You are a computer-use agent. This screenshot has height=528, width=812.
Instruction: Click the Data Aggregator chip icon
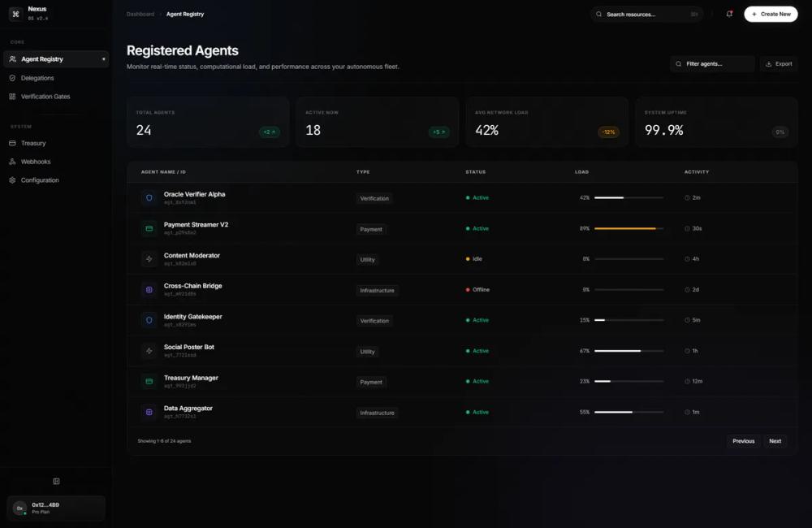point(149,412)
